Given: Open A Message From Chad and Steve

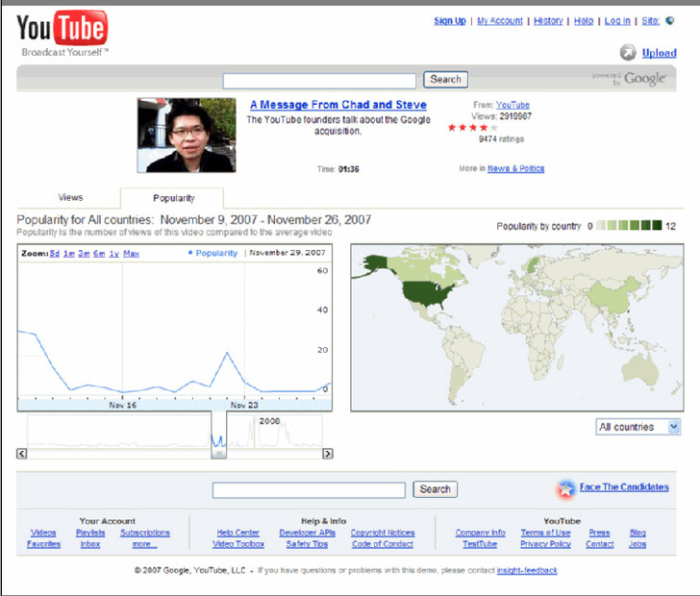Looking at the screenshot, I should 337,105.
